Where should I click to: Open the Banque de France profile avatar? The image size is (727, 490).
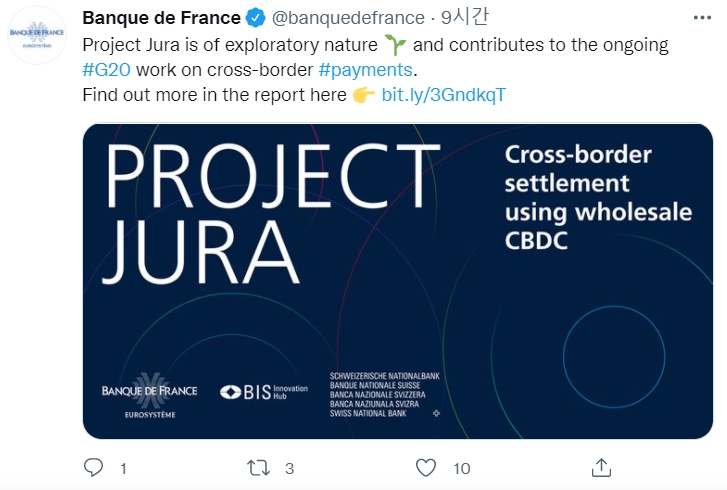point(37,35)
